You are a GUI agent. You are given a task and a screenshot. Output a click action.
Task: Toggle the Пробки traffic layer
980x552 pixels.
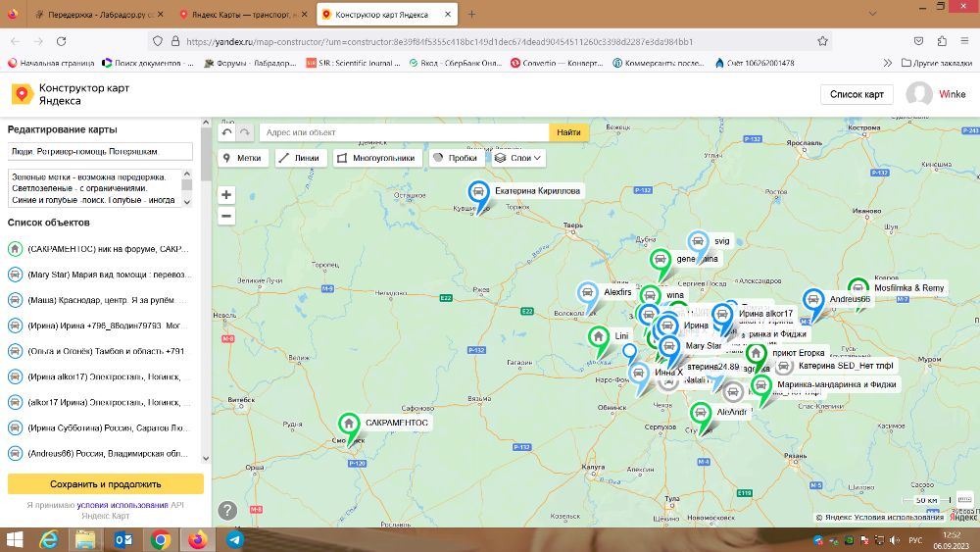pyautogui.click(x=456, y=157)
